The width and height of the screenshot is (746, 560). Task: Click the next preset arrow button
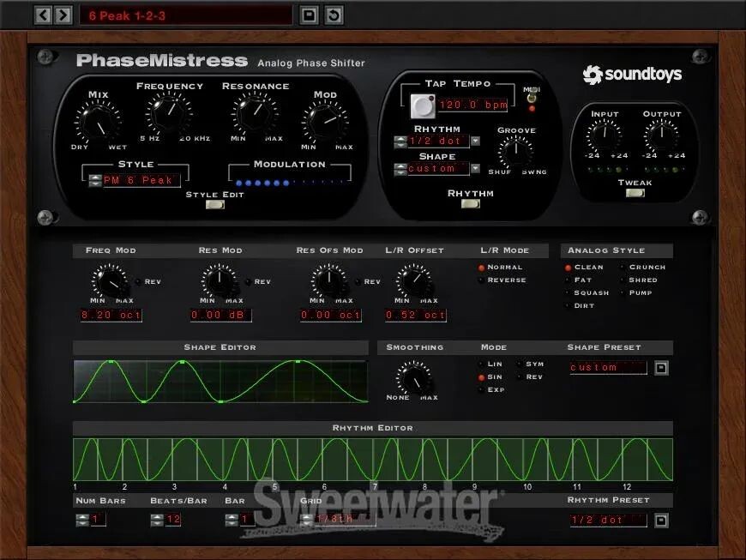click(x=63, y=15)
